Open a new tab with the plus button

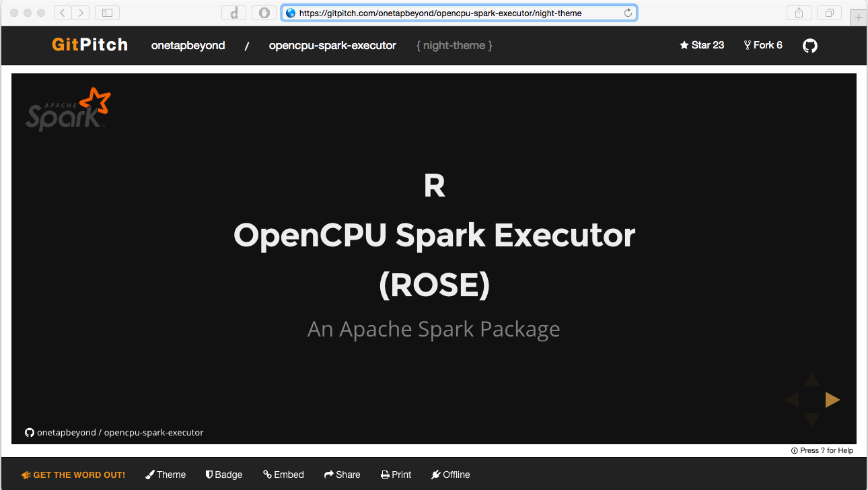pyautogui.click(x=859, y=18)
